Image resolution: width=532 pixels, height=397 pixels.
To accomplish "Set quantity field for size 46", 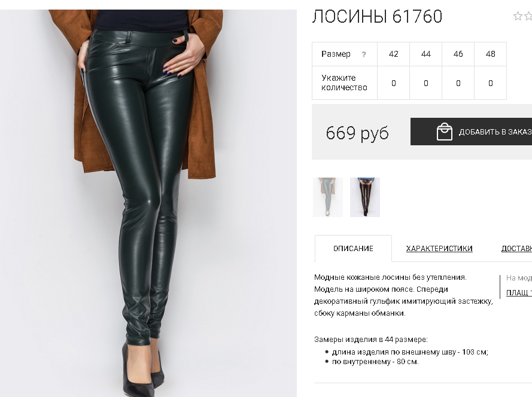I will [x=458, y=83].
